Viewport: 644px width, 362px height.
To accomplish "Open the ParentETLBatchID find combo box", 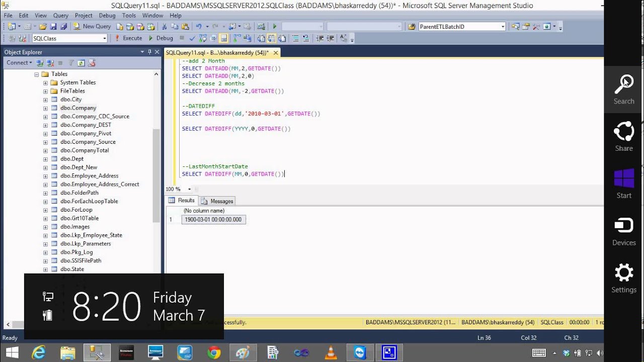I will click(503, 27).
